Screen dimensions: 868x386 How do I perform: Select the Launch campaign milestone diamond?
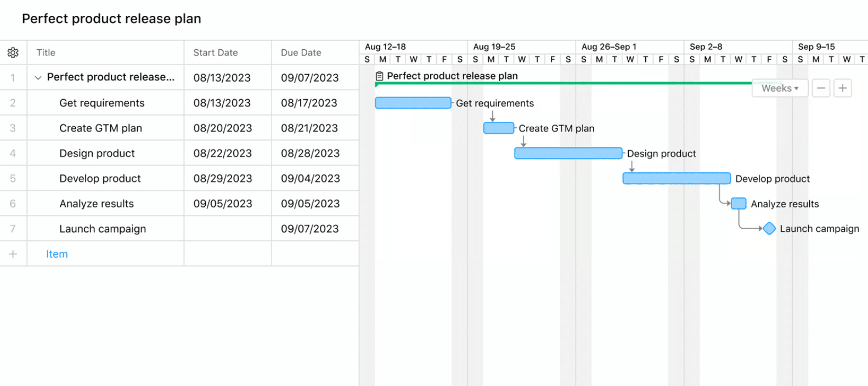(769, 229)
